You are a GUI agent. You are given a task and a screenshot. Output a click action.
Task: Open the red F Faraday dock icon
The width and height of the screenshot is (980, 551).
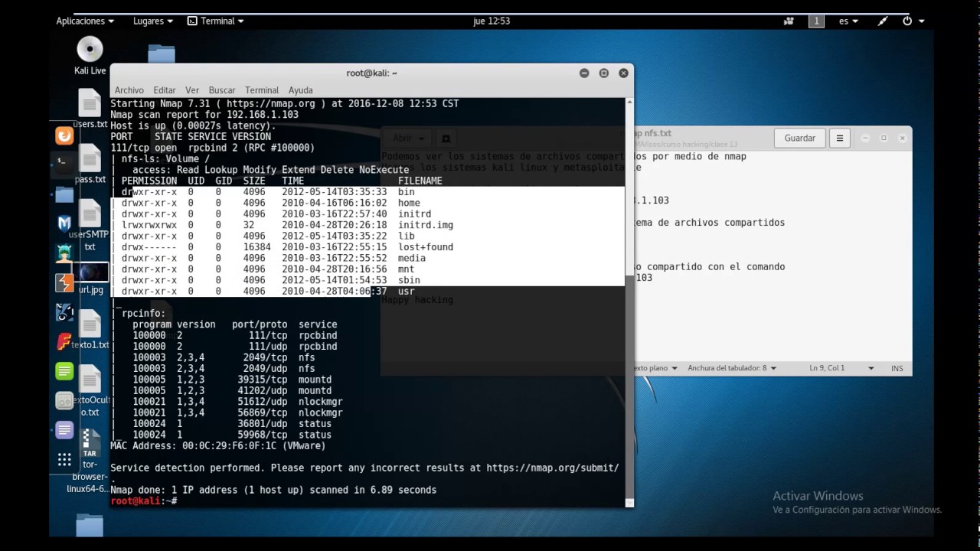click(x=64, y=341)
